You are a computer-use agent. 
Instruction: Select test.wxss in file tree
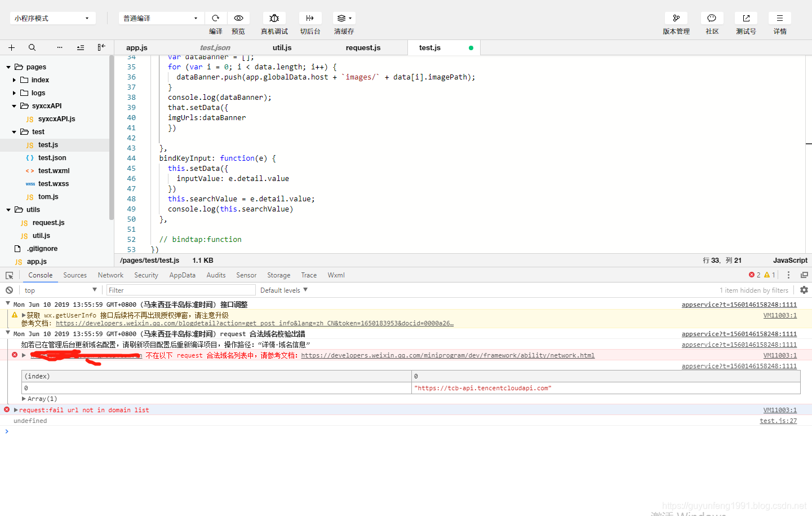pyautogui.click(x=54, y=184)
